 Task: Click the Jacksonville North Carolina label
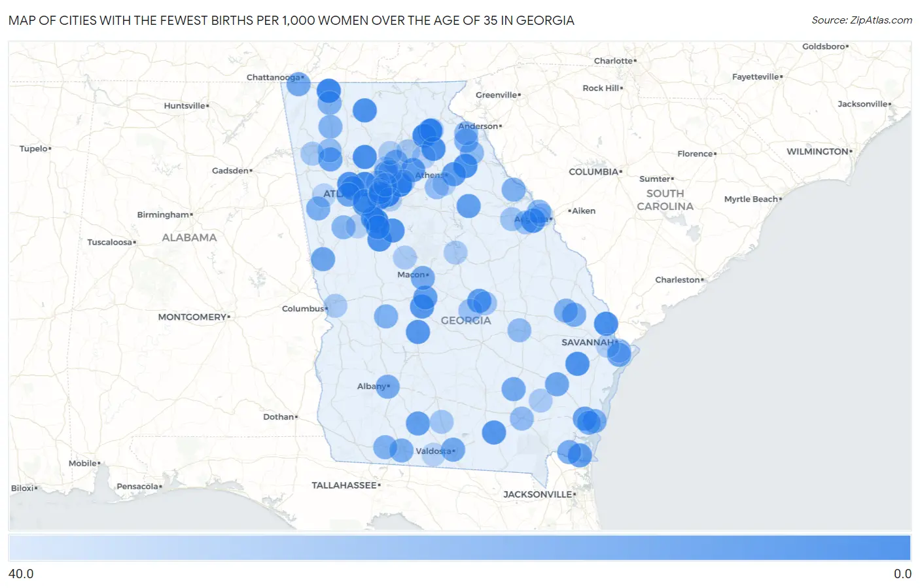click(x=863, y=104)
